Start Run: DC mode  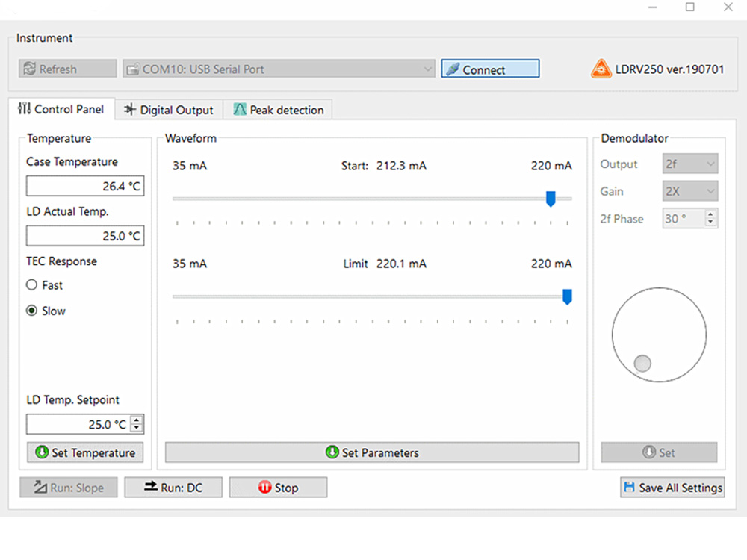click(173, 488)
